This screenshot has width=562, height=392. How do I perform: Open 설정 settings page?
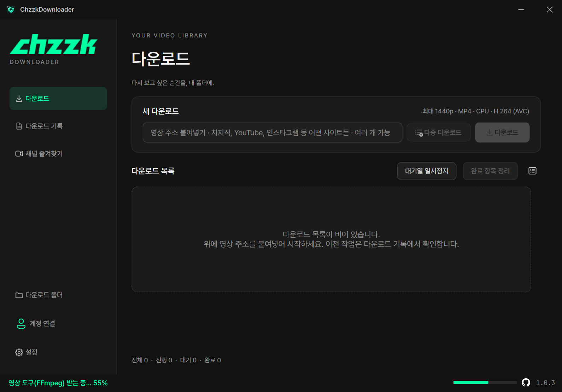(58, 352)
